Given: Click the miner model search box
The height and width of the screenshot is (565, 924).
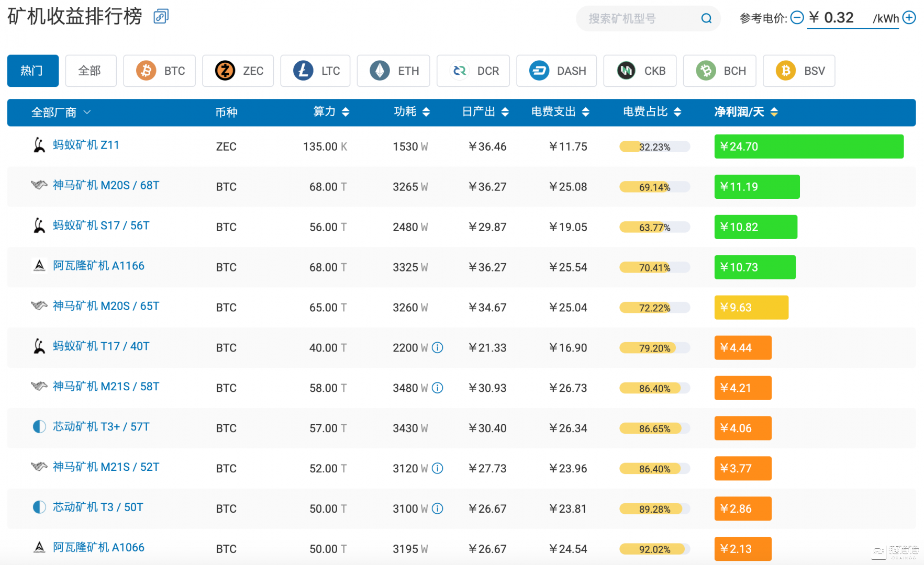Looking at the screenshot, I should 648,19.
